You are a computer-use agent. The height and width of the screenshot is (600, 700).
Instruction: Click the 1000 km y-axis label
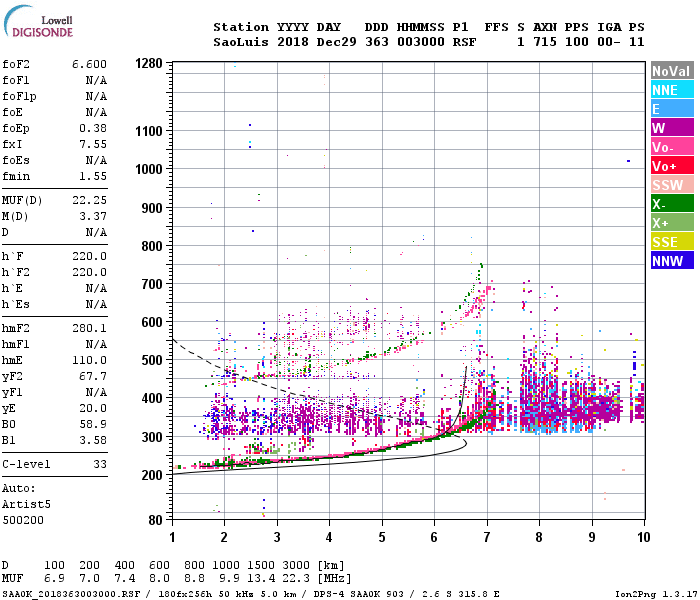click(149, 169)
